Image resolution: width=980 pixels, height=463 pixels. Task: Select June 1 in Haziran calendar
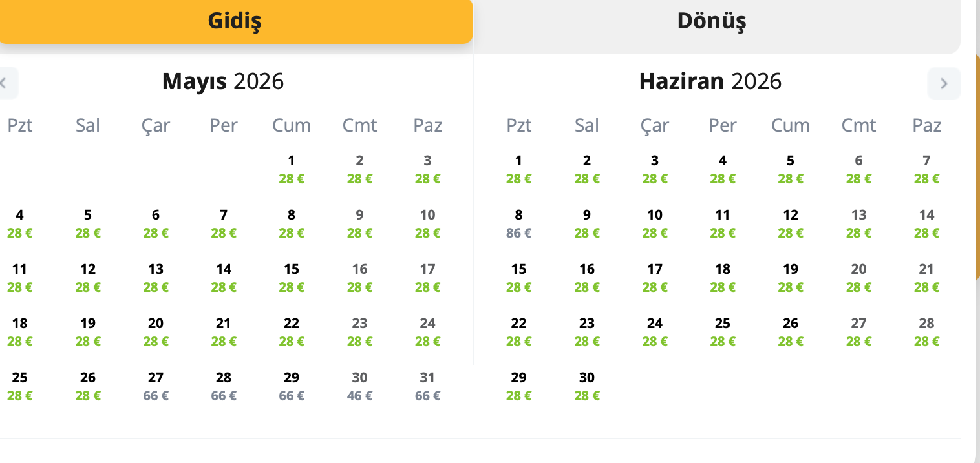(x=518, y=169)
